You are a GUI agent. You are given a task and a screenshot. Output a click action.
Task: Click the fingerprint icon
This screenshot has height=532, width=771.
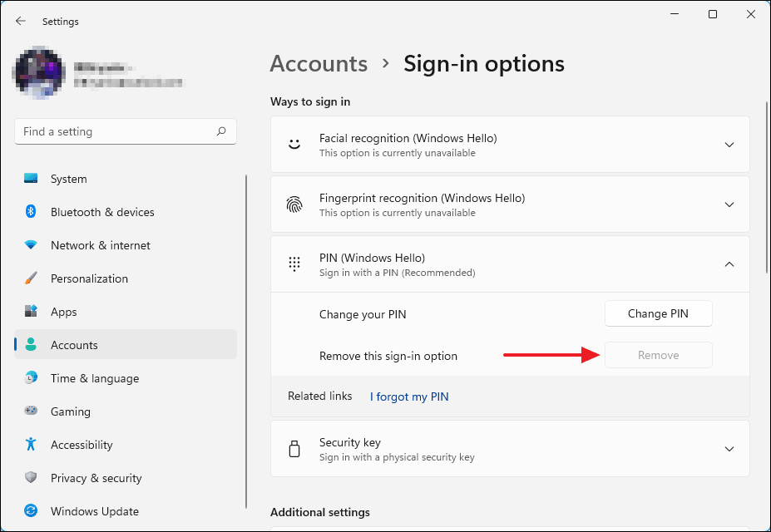pyautogui.click(x=294, y=204)
